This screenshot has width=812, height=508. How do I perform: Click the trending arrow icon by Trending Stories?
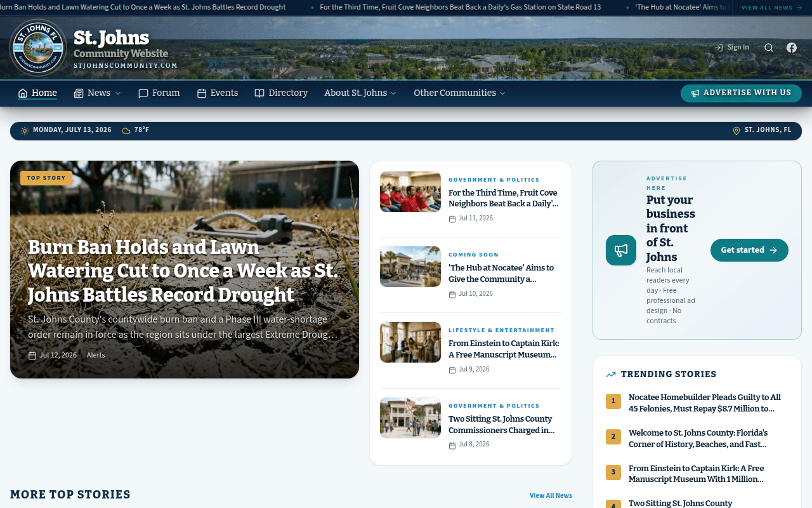pos(611,375)
